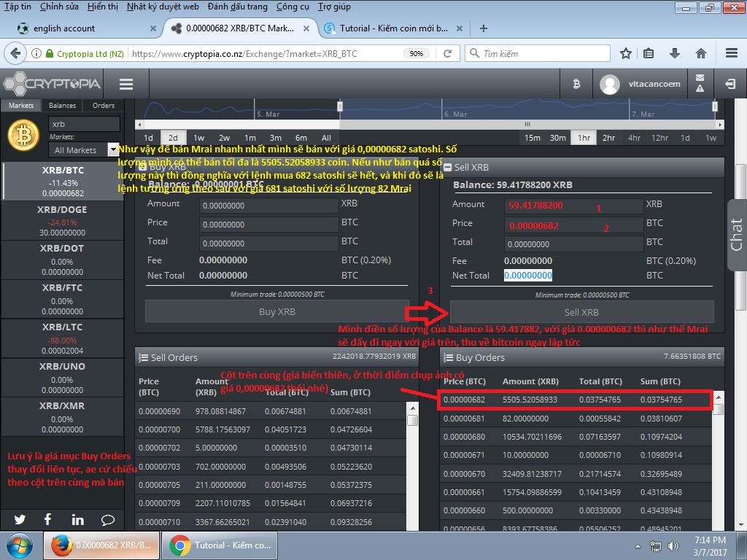Viewport: 747px width, 560px height.
Task: Select the 2hr candle interval
Action: [x=609, y=138]
